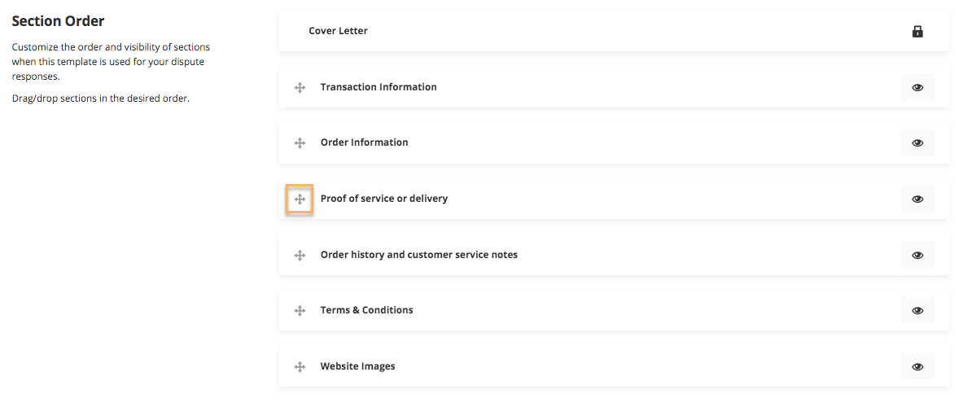Hide the Transaction Information section

click(917, 87)
